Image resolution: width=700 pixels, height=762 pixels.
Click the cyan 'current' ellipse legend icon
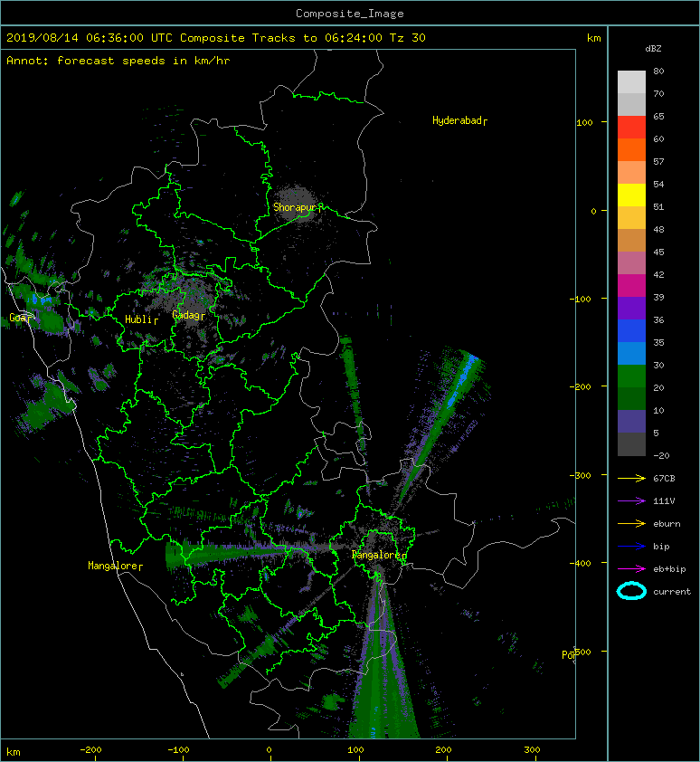631,591
